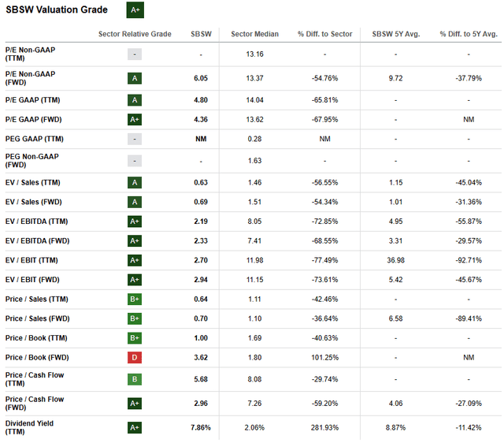Select the EV / EBITDA (FWD) row label
This screenshot has width=504, height=443.
point(37,241)
